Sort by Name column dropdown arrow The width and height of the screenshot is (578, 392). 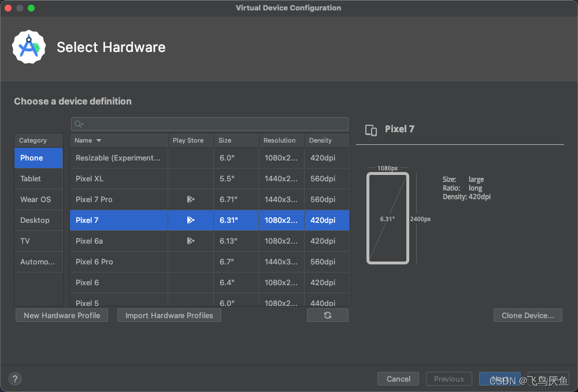[99, 140]
